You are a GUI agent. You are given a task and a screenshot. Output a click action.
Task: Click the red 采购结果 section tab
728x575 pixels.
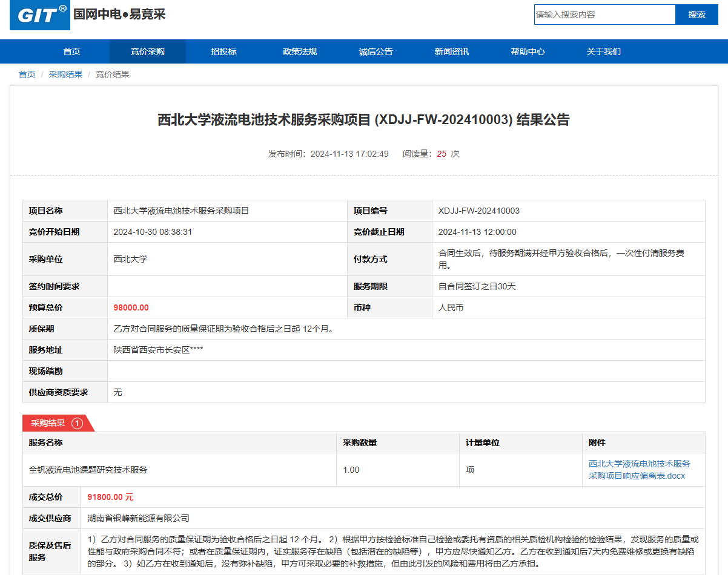pos(48,423)
